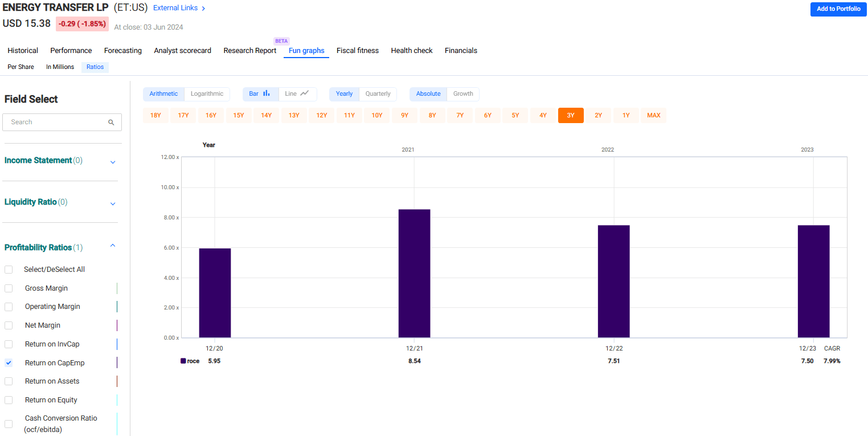This screenshot has width=868, height=436.
Task: Uncheck the Return on CapEmp checkbox
Action: click(9, 362)
